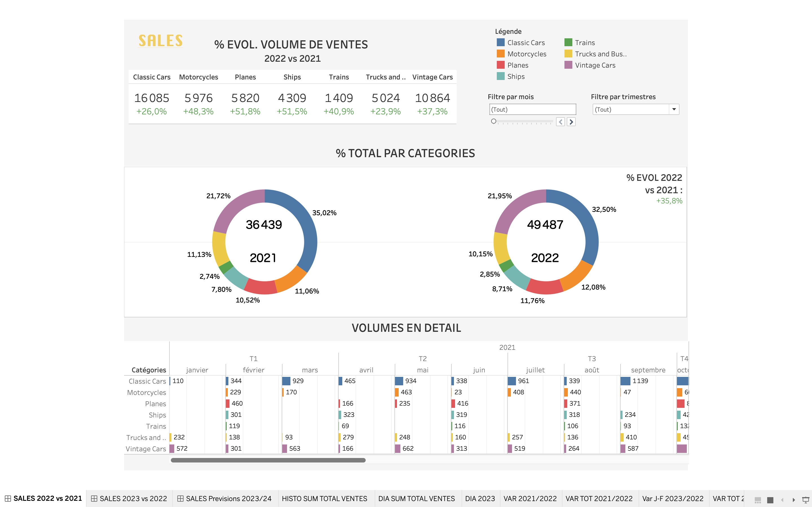Show the single-sheet tabs view icon
This screenshot has height=507, width=812.
point(770,500)
